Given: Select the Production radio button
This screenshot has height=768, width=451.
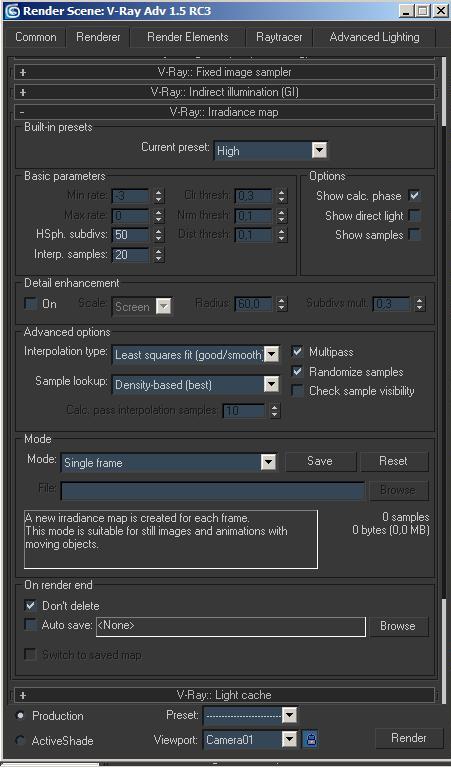Looking at the screenshot, I should (x=20, y=716).
